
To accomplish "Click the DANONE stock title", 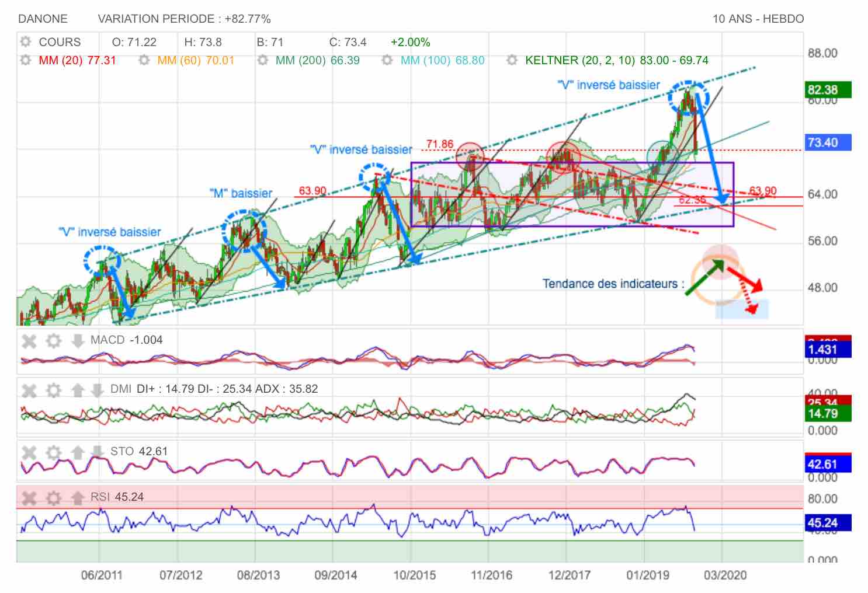I will pyautogui.click(x=43, y=19).
